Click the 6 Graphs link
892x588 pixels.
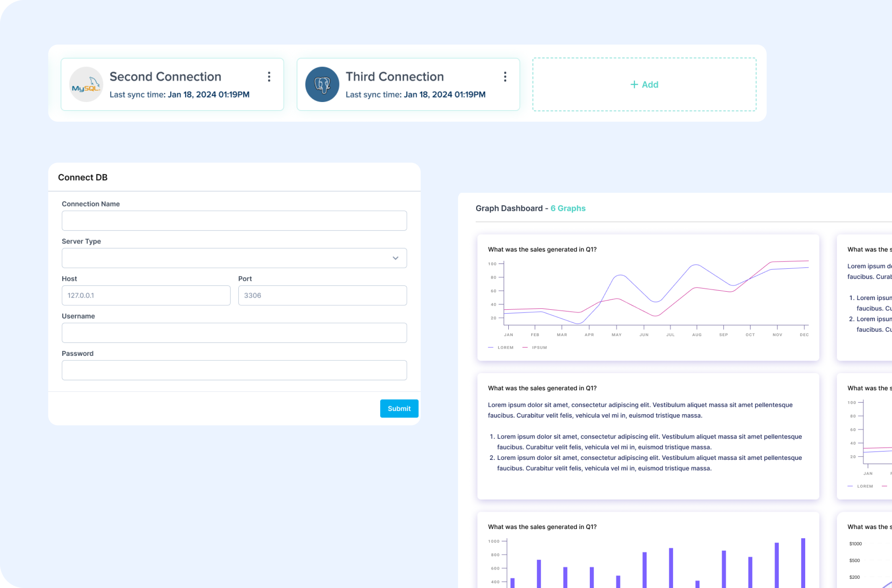[x=568, y=208]
